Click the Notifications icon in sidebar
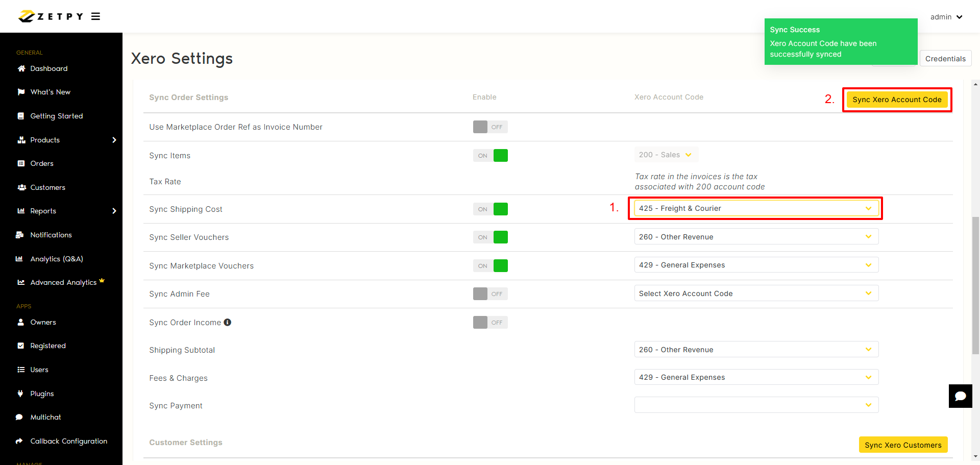The image size is (980, 465). pos(20,235)
